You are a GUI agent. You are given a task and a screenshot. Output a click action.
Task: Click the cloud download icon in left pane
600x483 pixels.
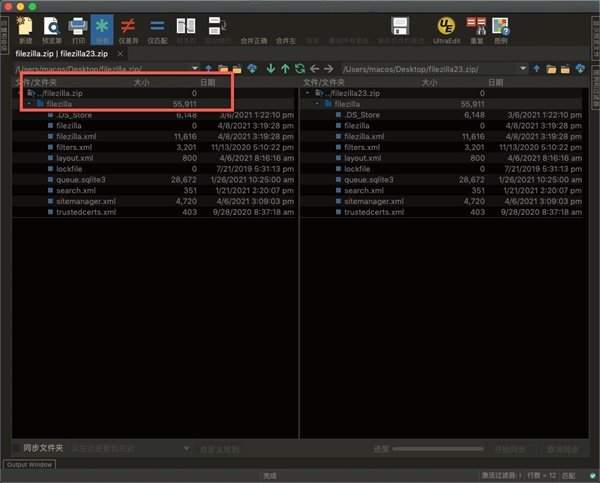click(x=252, y=69)
